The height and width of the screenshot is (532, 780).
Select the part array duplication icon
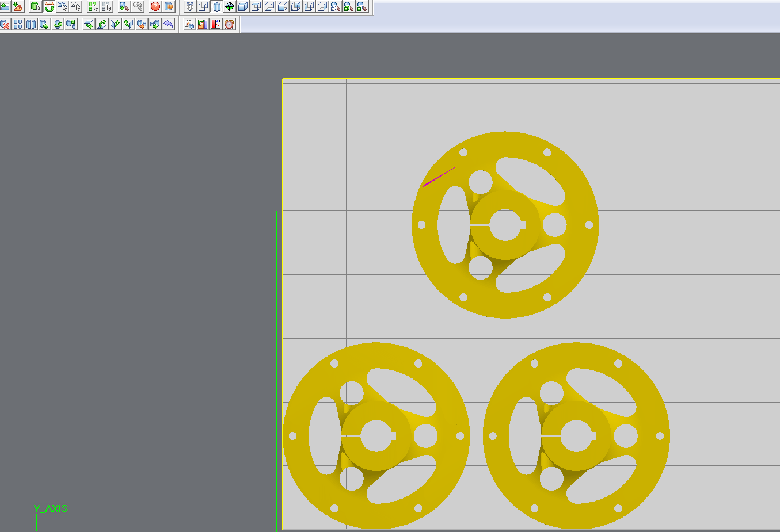(x=18, y=24)
